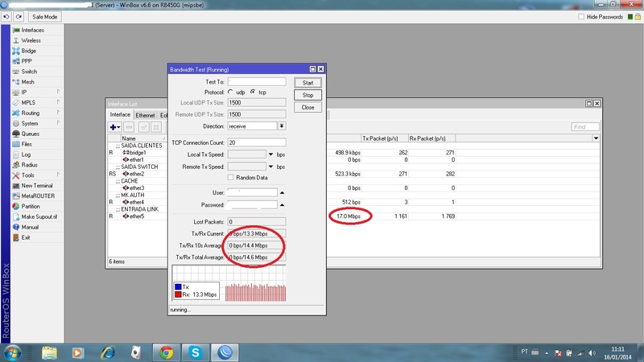Click the enable checkmark icon in Interface List
The image size is (644, 362).
pyautogui.click(x=144, y=127)
